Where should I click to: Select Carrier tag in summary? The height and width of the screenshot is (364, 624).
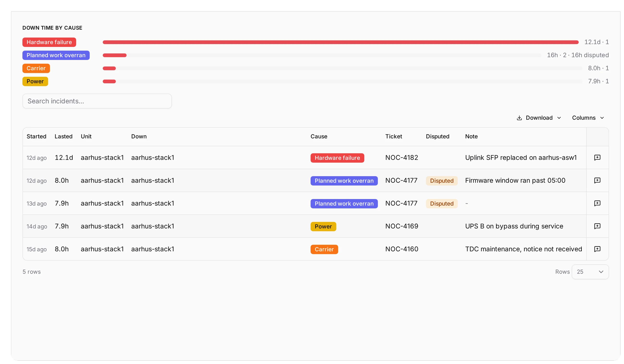point(36,68)
